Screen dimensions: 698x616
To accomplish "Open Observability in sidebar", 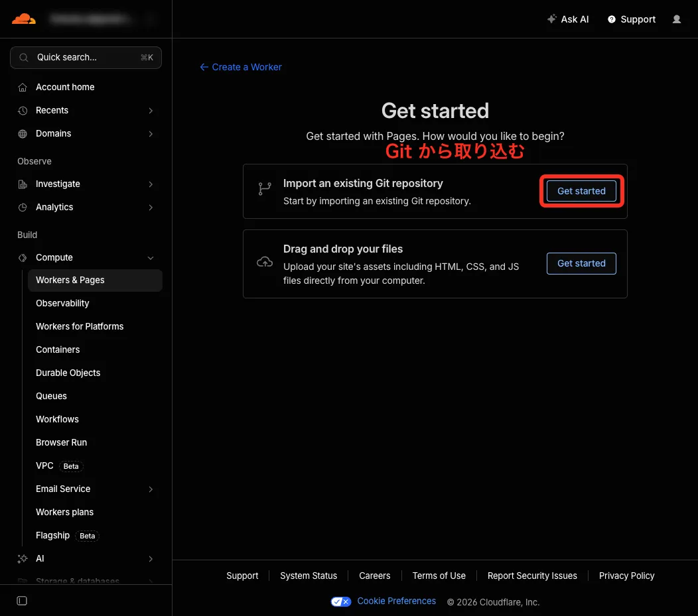I will pos(62,303).
